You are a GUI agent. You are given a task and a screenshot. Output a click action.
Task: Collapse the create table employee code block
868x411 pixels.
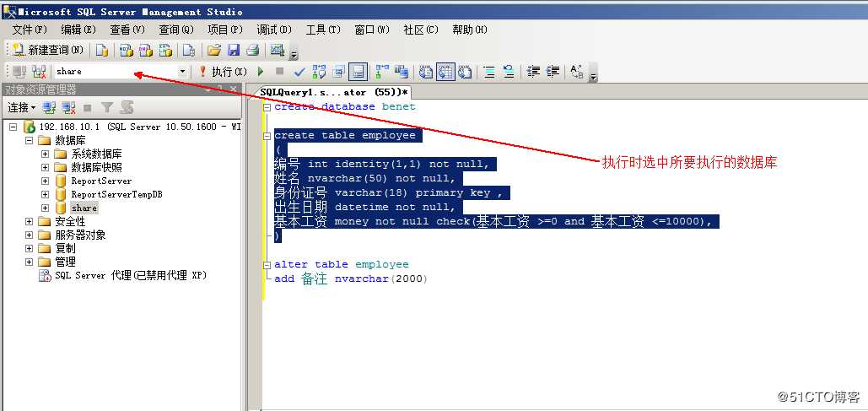pos(267,136)
